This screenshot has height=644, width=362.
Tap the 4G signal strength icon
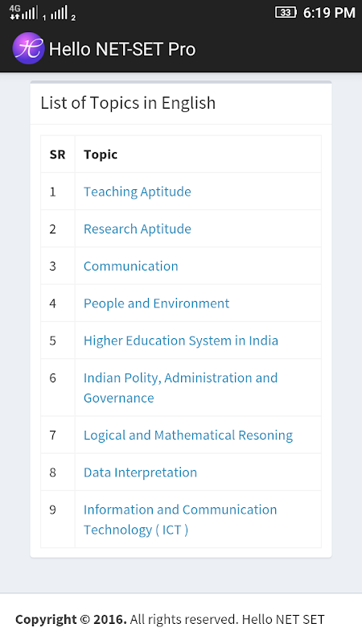click(24, 13)
